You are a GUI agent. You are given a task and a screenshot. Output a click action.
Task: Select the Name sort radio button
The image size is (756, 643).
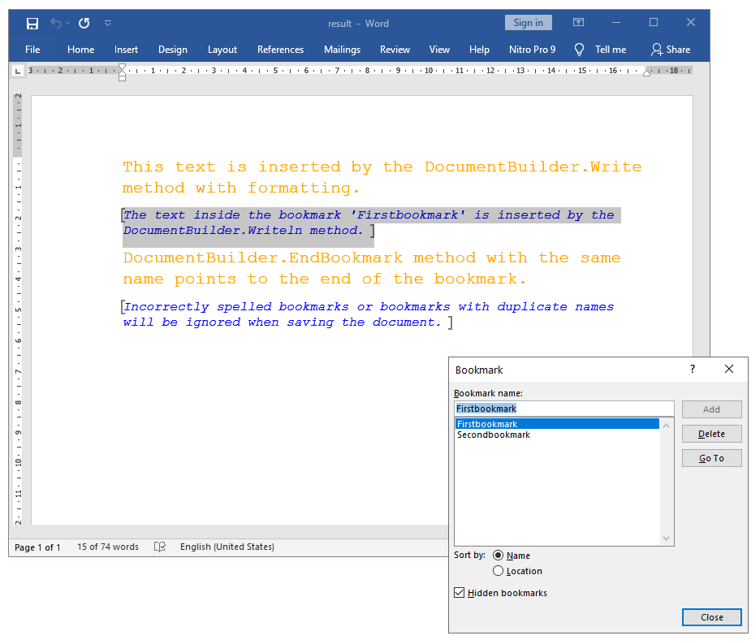coord(498,555)
